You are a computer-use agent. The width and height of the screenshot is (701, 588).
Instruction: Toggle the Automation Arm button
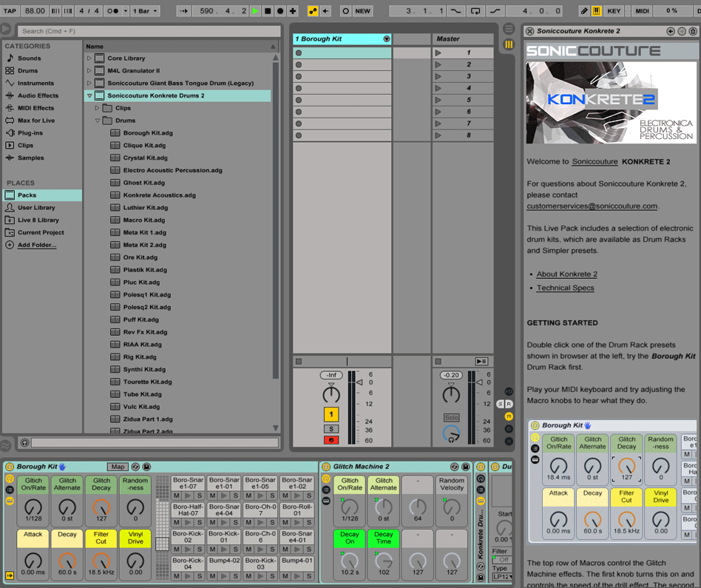point(313,11)
